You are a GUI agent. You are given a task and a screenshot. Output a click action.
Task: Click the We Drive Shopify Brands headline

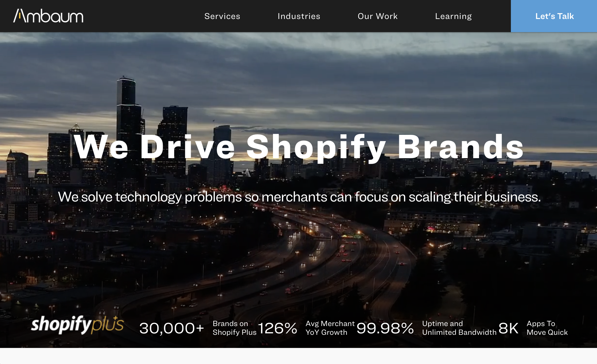[x=298, y=147]
